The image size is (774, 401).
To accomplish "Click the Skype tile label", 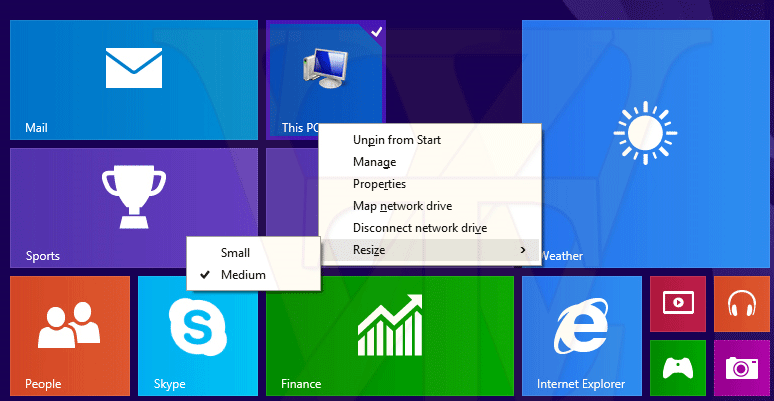I will coord(169,384).
